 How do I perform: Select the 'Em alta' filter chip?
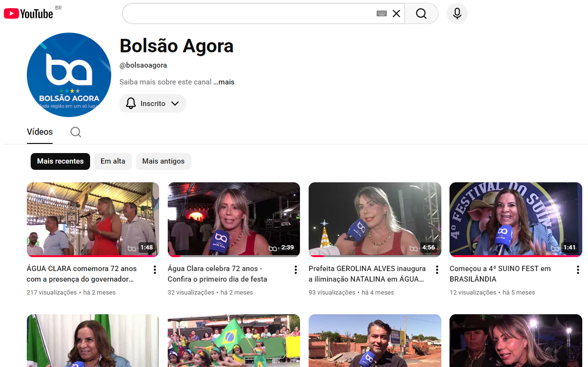pyautogui.click(x=113, y=161)
